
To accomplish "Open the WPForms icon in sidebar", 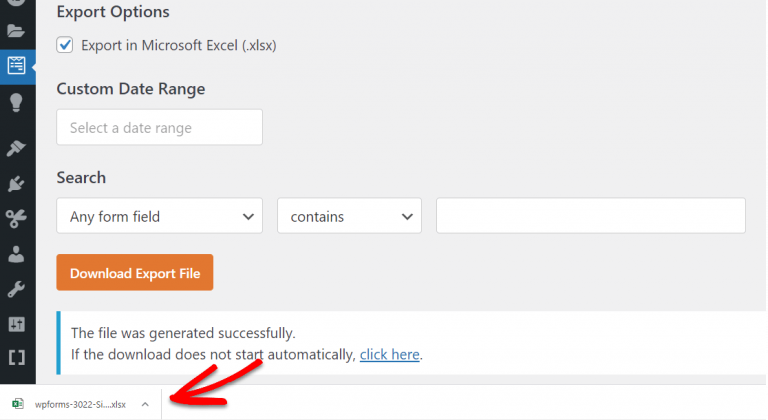I will coord(16,65).
